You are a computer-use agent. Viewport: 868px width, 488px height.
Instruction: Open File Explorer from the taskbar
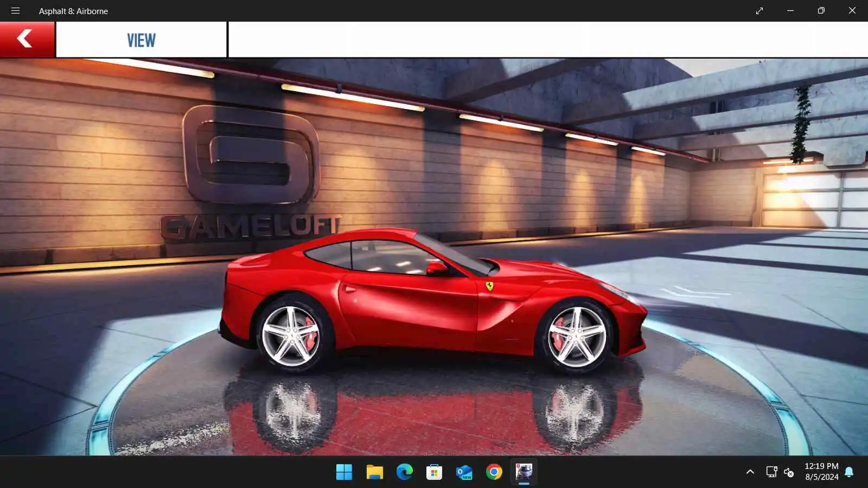(374, 472)
